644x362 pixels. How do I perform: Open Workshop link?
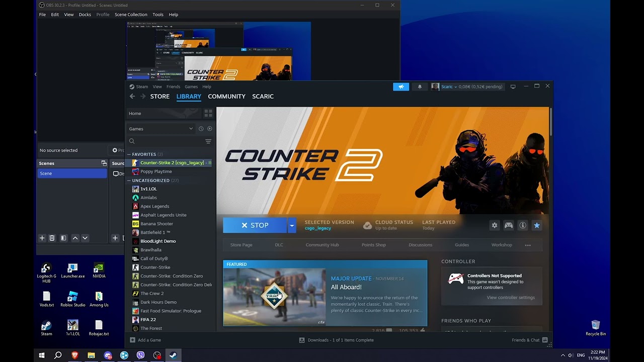click(502, 245)
